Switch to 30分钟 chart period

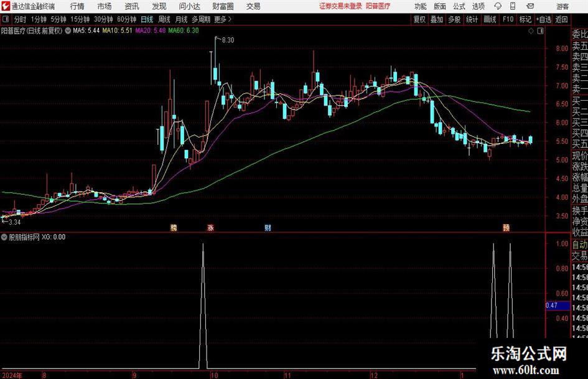pos(103,19)
